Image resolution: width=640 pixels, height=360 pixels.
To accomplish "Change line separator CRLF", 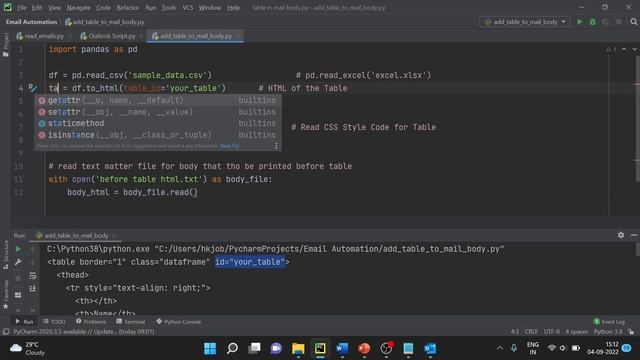I will coord(531,331).
